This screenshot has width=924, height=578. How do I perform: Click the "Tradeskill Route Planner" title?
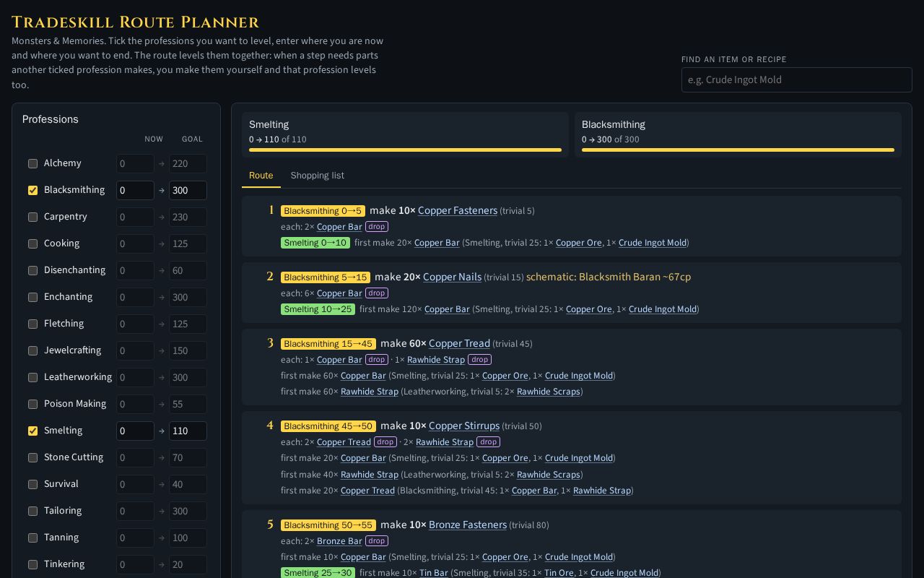136,22
